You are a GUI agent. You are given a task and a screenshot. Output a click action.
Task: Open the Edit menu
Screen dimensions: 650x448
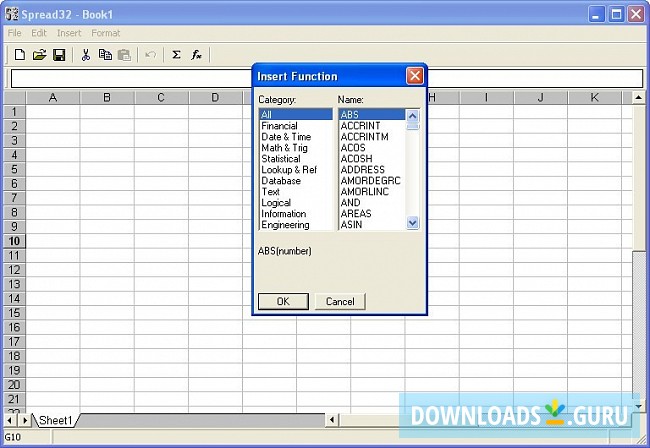click(x=39, y=33)
